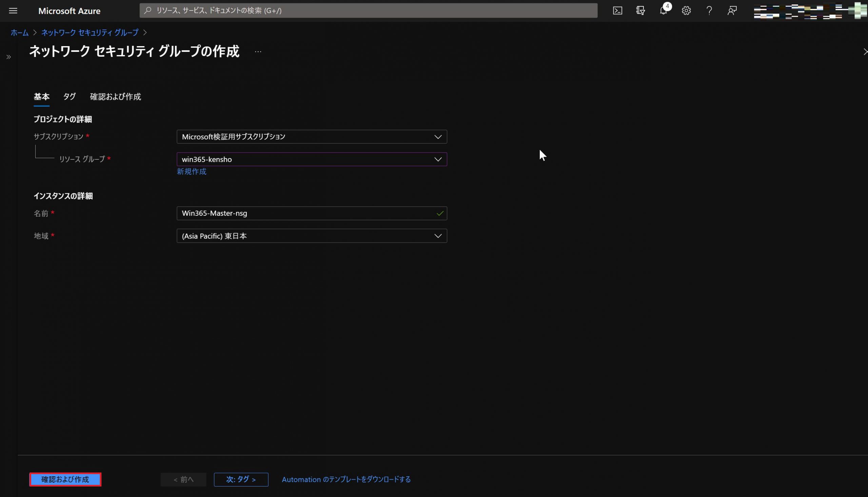Open portal settings gear
Viewport: 868px width, 497px height.
(686, 11)
